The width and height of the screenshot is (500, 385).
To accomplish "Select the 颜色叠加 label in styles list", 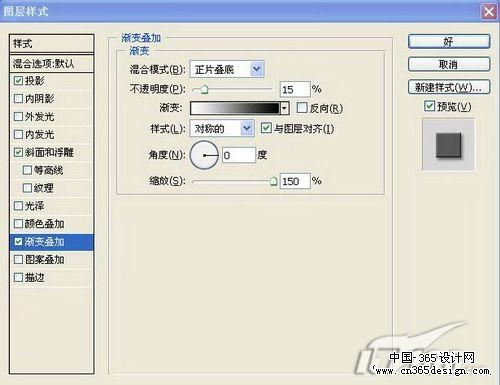I will (x=44, y=224).
